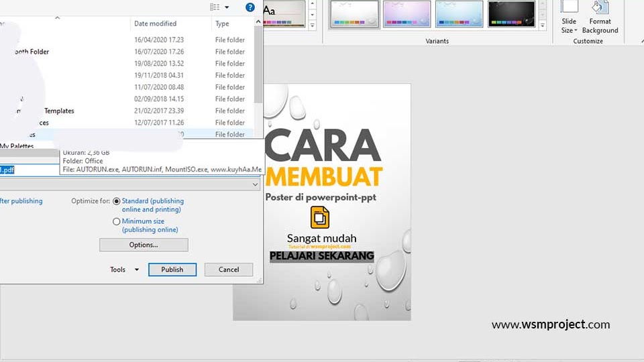Click the yellow document icon on slide
Screen dimensions: 644x362
click(x=320, y=217)
